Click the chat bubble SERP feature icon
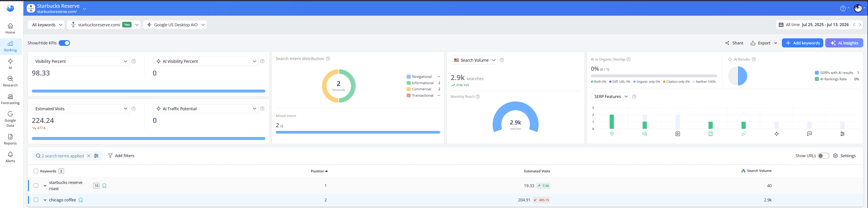 pyautogui.click(x=809, y=134)
